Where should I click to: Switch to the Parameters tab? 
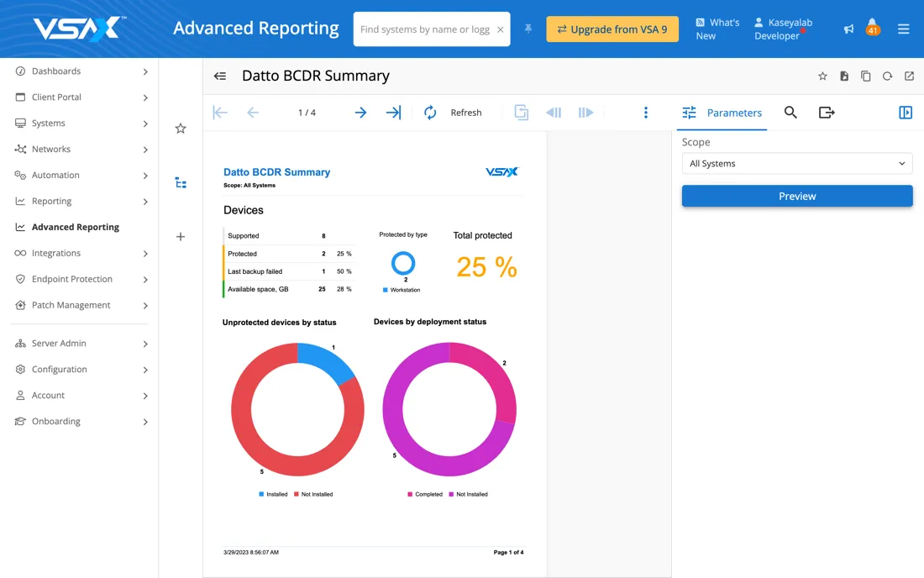[722, 113]
